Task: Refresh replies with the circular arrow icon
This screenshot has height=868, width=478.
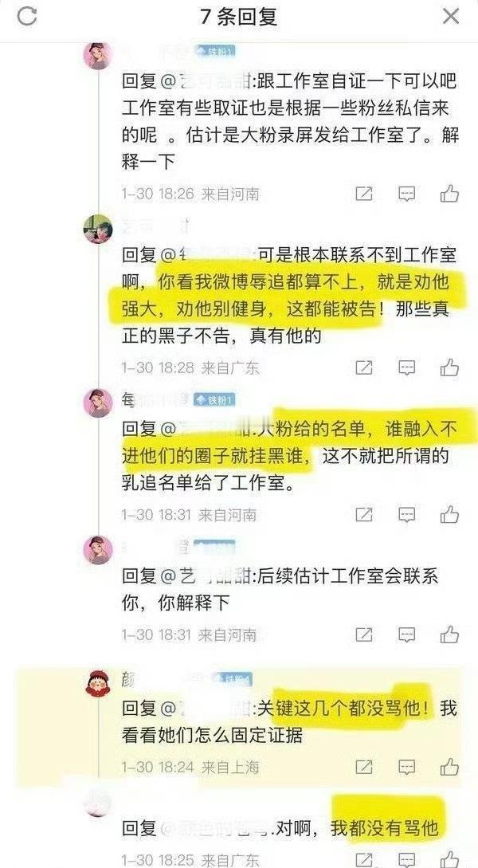Action: pos(26,16)
